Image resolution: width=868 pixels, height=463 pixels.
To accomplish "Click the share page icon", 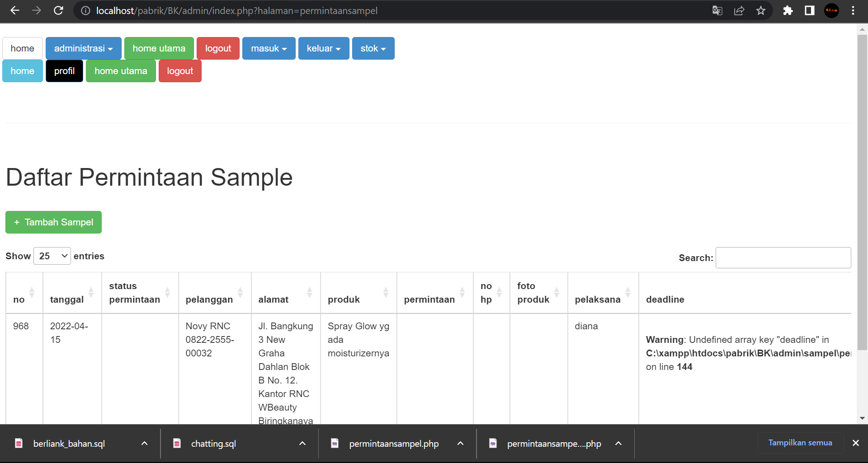I will point(739,10).
